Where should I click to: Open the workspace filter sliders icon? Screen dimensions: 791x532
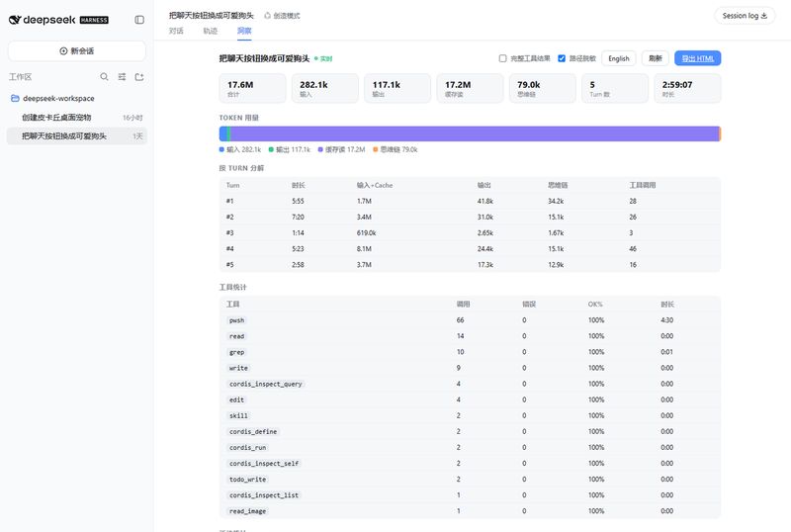coord(122,77)
